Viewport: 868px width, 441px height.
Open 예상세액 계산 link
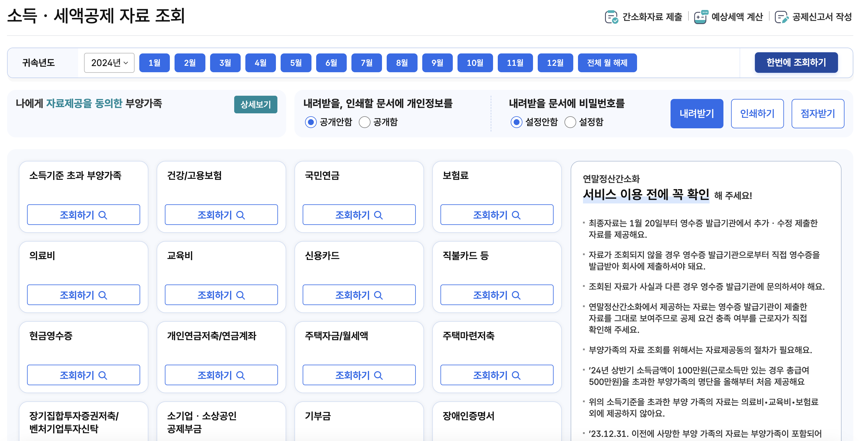[737, 17]
